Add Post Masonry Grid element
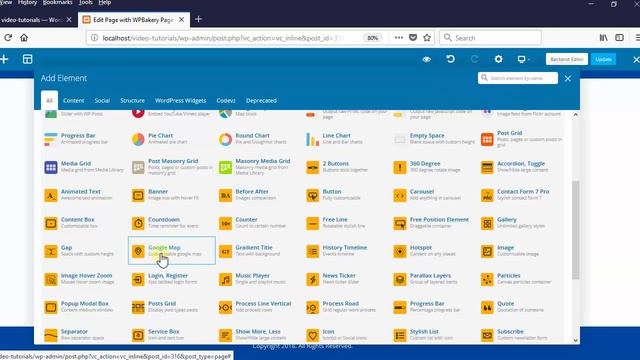The width and height of the screenshot is (640, 360). click(173, 167)
